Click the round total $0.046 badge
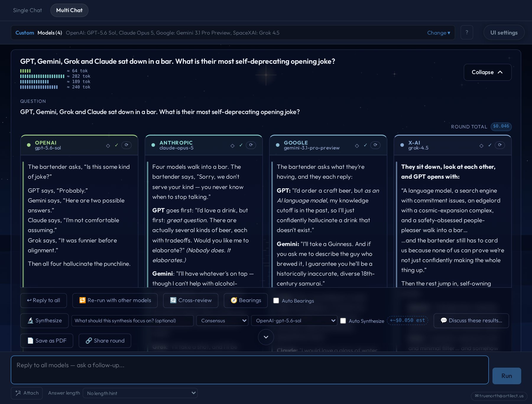Screen dimensions: 532x404 click(x=501, y=126)
